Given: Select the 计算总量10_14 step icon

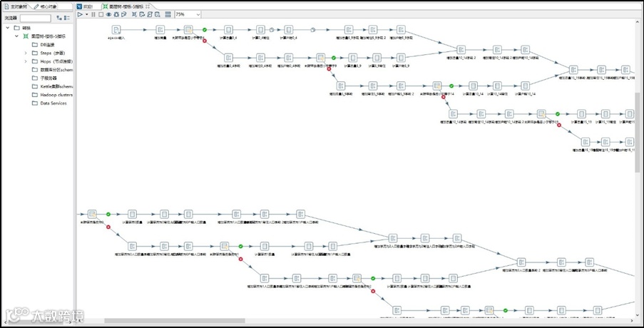Looking at the screenshot, I should click(x=473, y=86).
